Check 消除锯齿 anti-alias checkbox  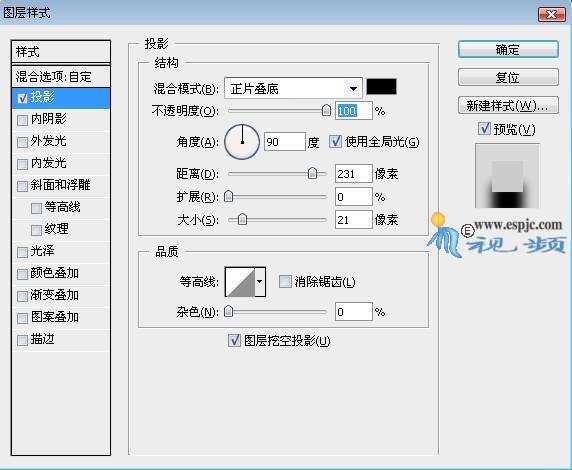pyautogui.click(x=285, y=281)
